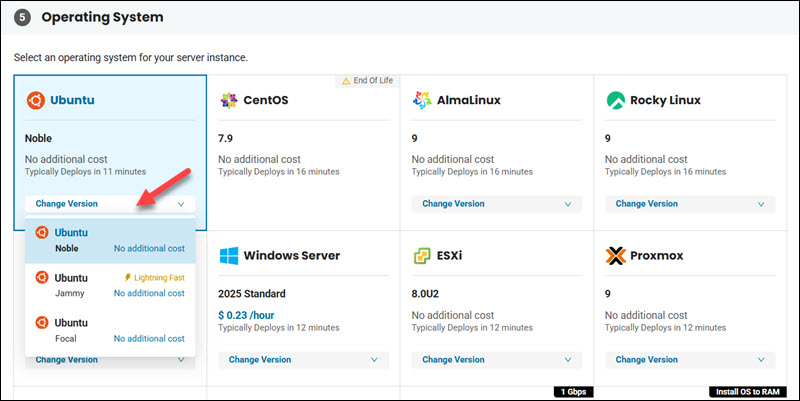Viewport: 800px width, 401px height.
Task: Click the Lightning Fast bolt icon
Action: click(128, 278)
